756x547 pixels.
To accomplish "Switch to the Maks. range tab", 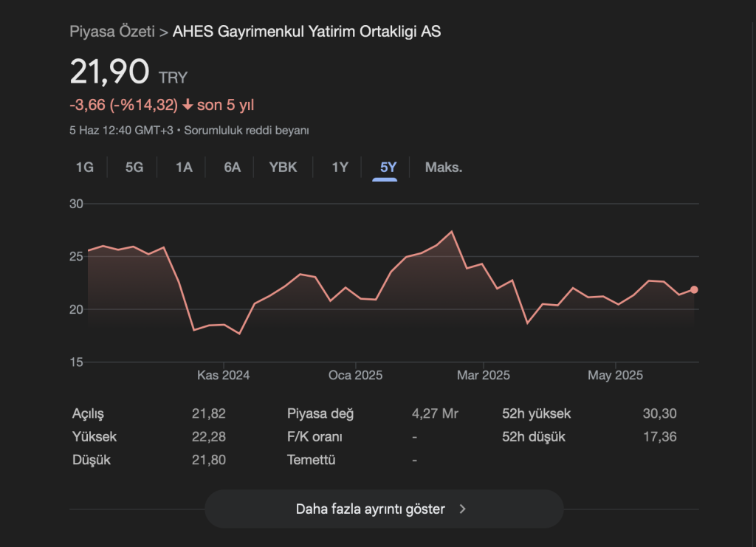I will pyautogui.click(x=444, y=167).
